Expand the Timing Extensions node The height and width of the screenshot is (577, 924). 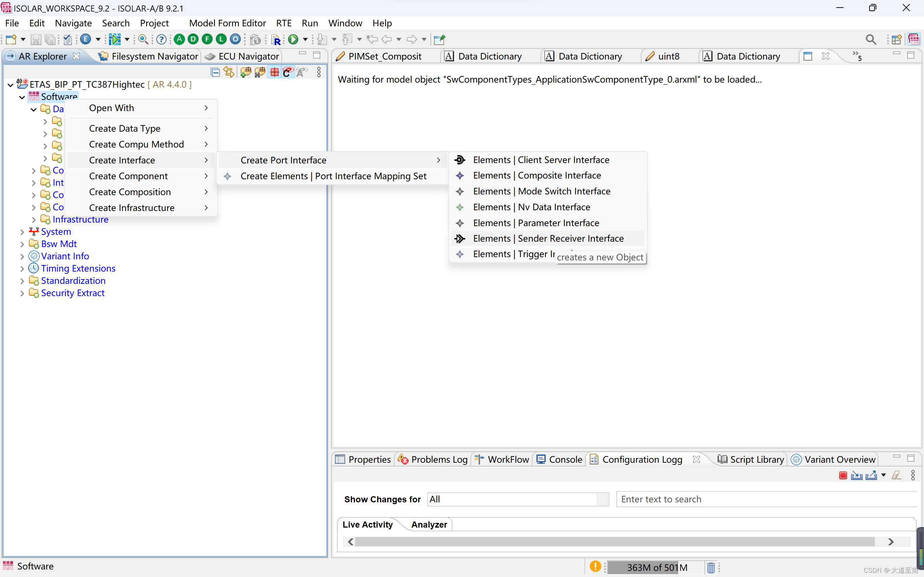point(22,269)
